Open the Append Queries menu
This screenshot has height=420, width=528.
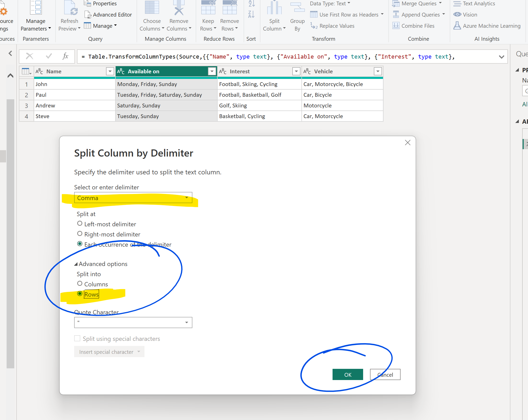coord(419,15)
